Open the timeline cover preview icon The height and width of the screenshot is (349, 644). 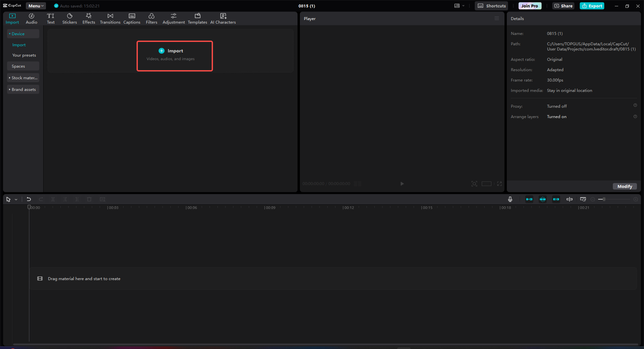(583, 199)
